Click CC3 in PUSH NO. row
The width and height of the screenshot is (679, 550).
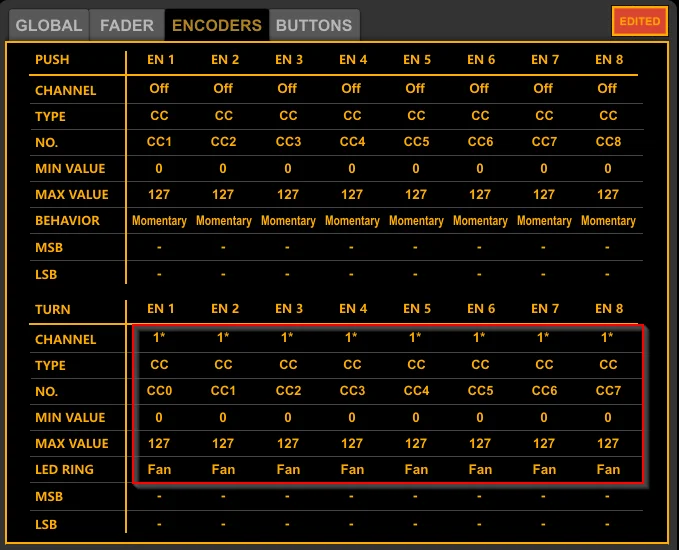288,142
